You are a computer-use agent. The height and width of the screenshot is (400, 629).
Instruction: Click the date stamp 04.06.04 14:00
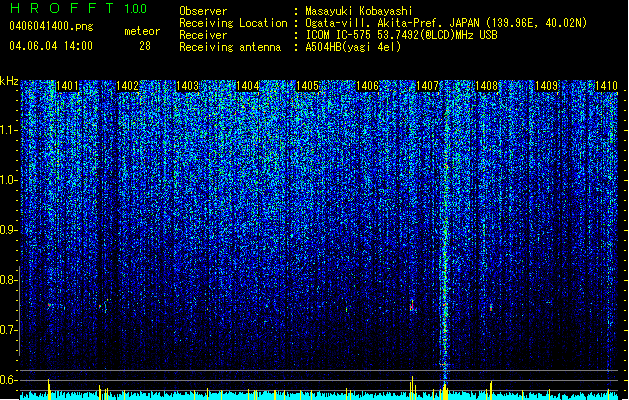point(51,46)
